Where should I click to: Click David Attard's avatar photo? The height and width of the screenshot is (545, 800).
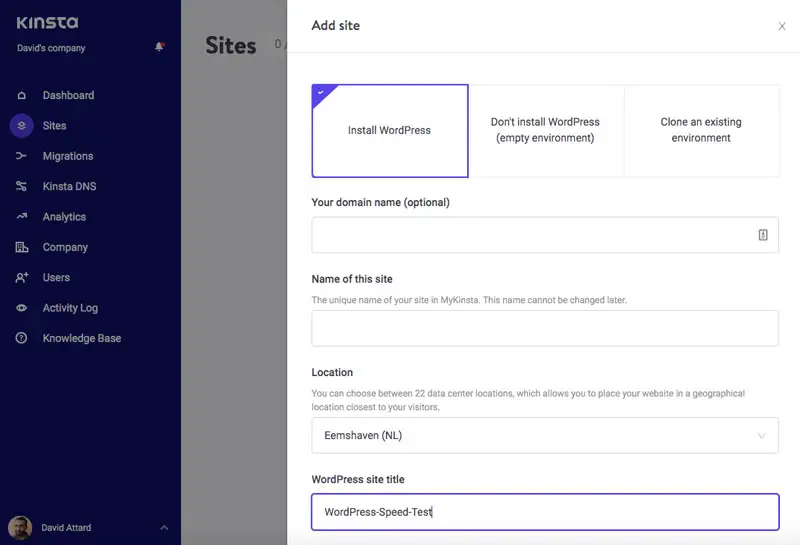[x=20, y=528]
